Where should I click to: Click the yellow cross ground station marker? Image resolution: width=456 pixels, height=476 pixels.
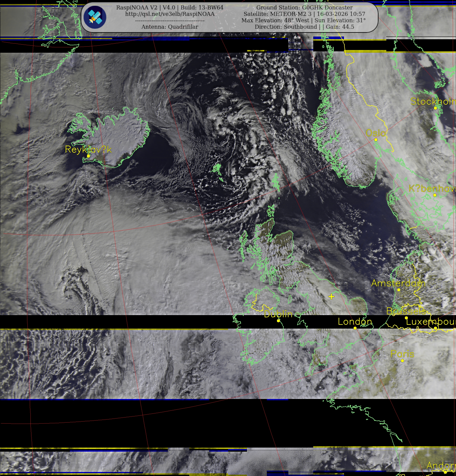pyautogui.click(x=331, y=296)
